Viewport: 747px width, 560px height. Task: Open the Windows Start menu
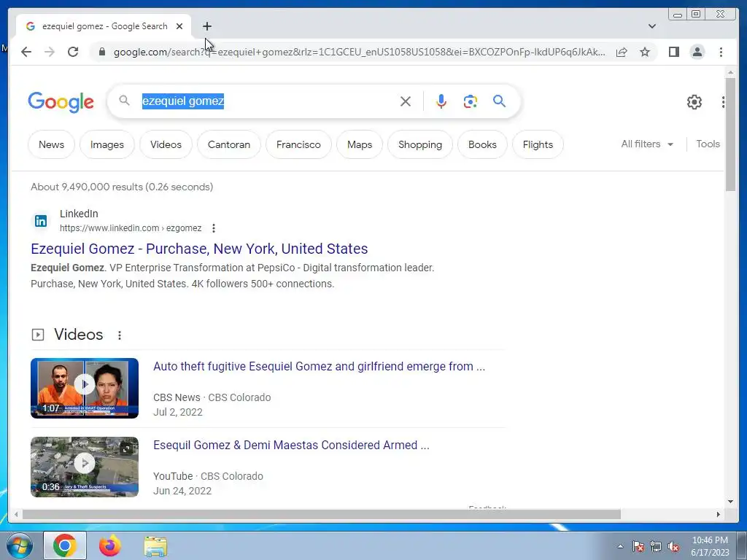(20, 545)
